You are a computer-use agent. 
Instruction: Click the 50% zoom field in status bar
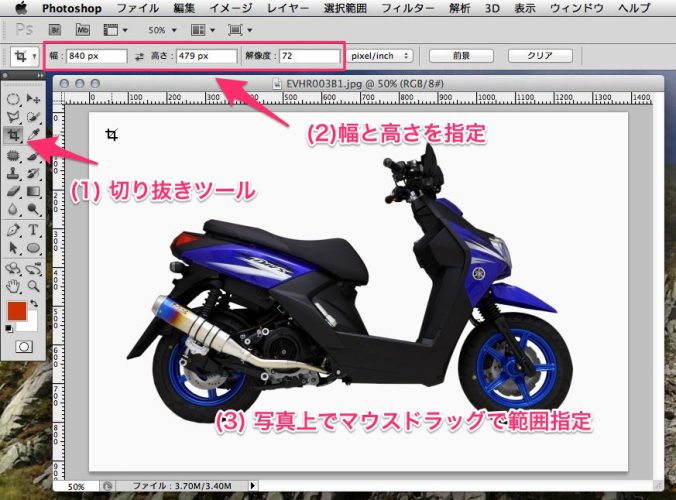[76, 486]
